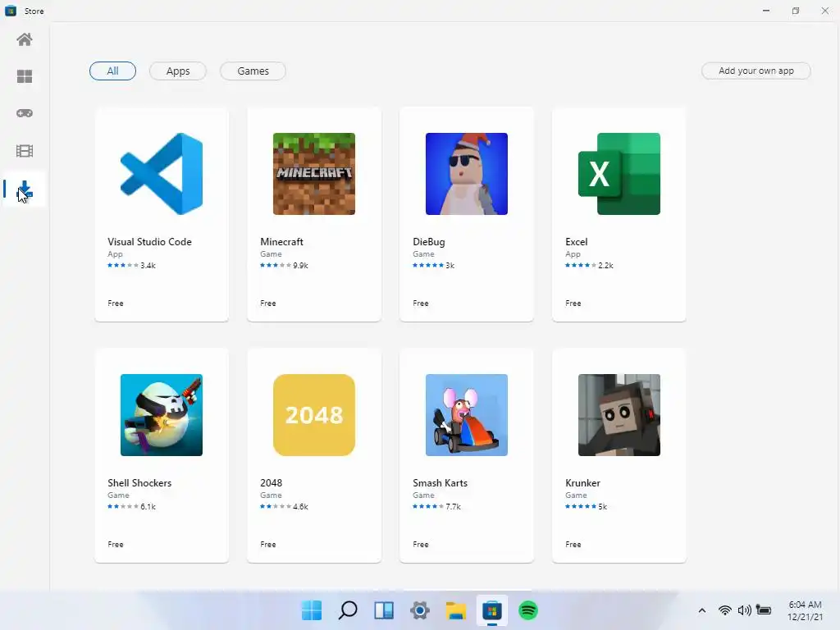Screen dimensions: 840x630
Task: Click the Add your own app button
Action: pos(756,71)
